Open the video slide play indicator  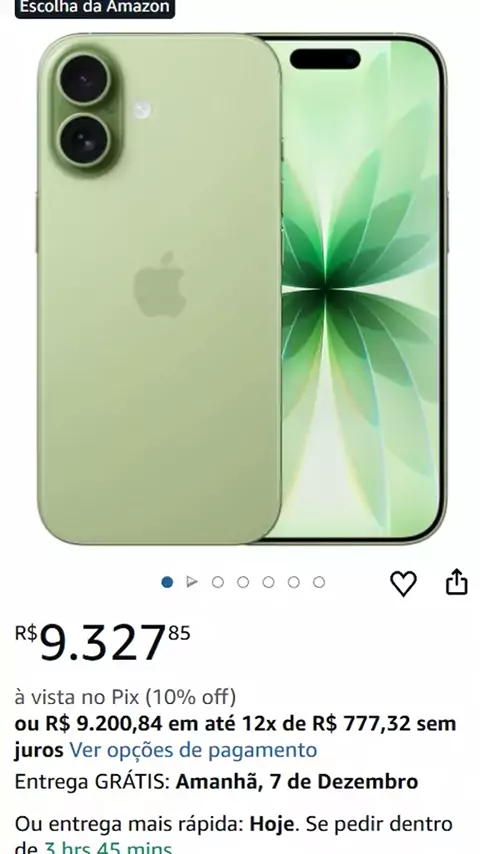192,582
